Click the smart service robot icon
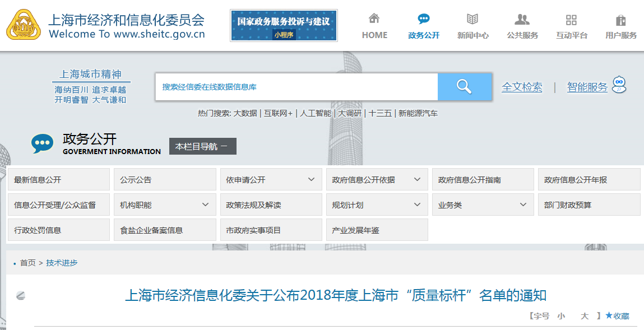Image resolution: width=644 pixels, height=330 pixels. [619, 85]
